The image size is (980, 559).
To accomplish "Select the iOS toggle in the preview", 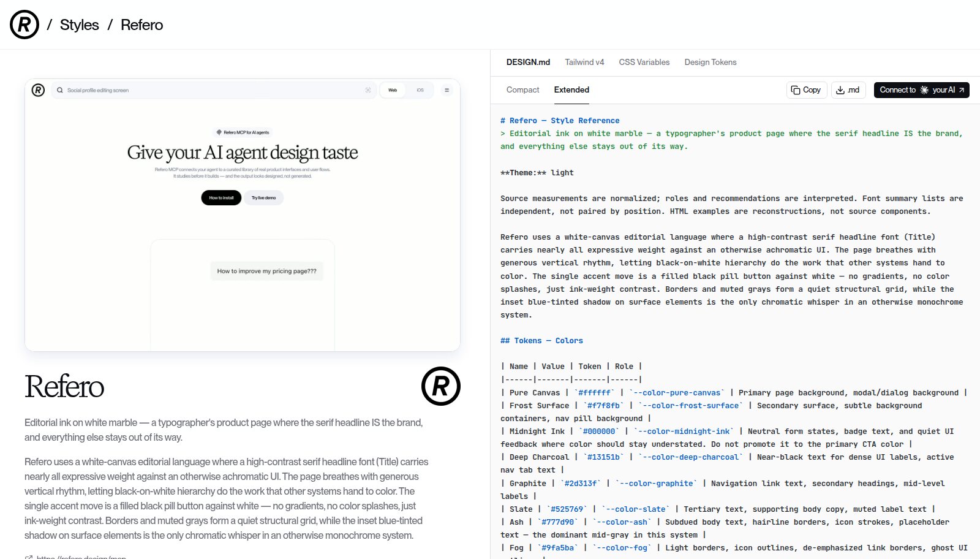I will click(420, 90).
